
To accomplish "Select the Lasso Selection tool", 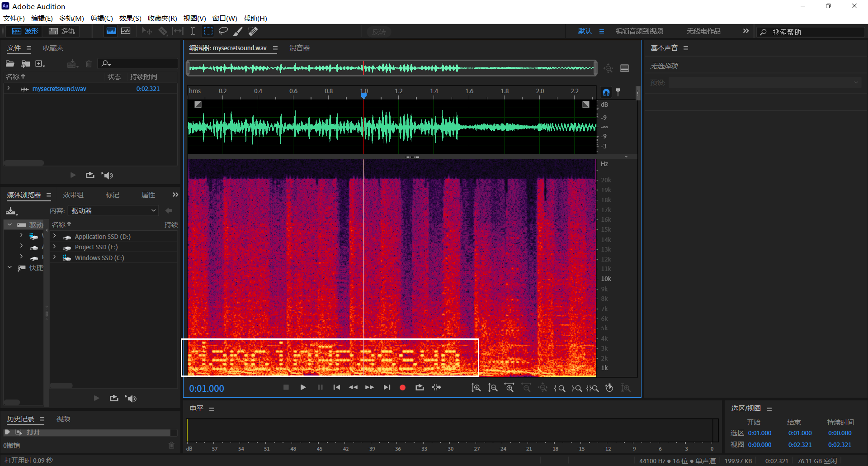I will [x=223, y=31].
